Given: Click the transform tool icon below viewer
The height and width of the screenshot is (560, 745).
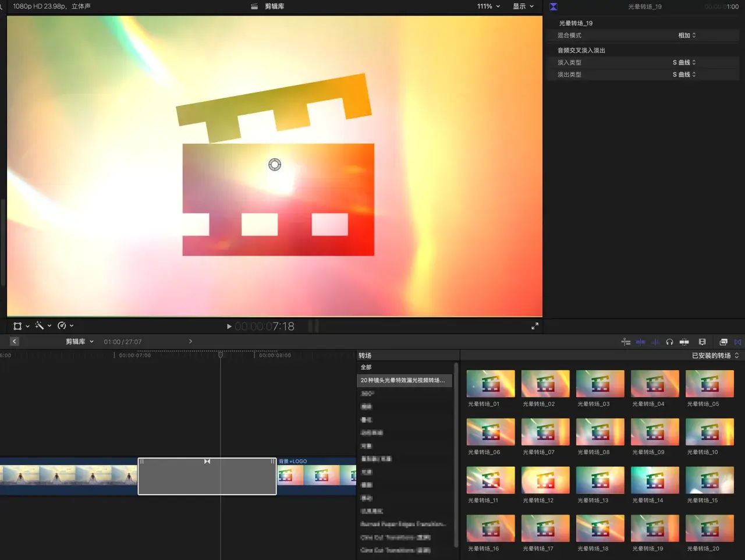Looking at the screenshot, I should (17, 326).
